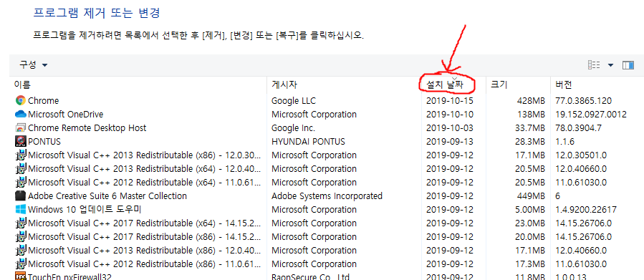Click the Chrome Remote Desktop Host icon
The width and height of the screenshot is (644, 280).
tap(21, 127)
